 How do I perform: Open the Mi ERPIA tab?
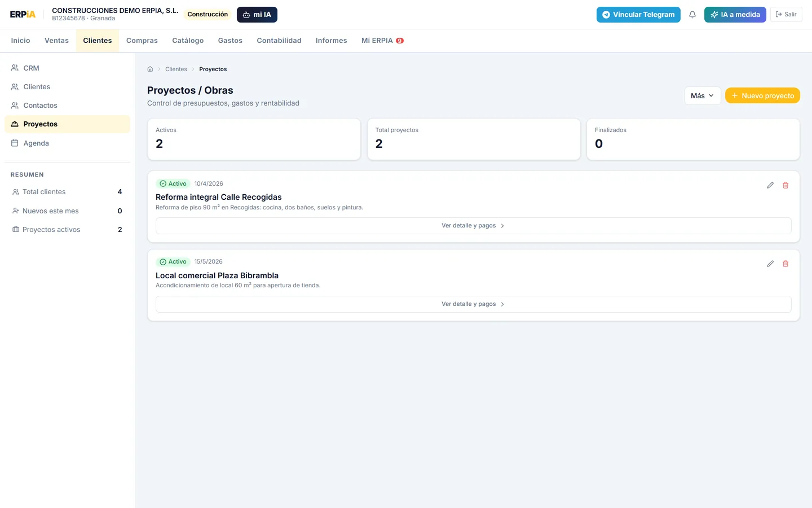tap(382, 41)
